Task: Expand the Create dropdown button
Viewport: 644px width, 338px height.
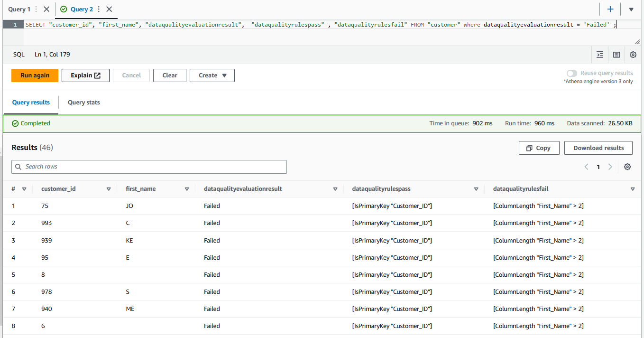Action: [x=212, y=75]
